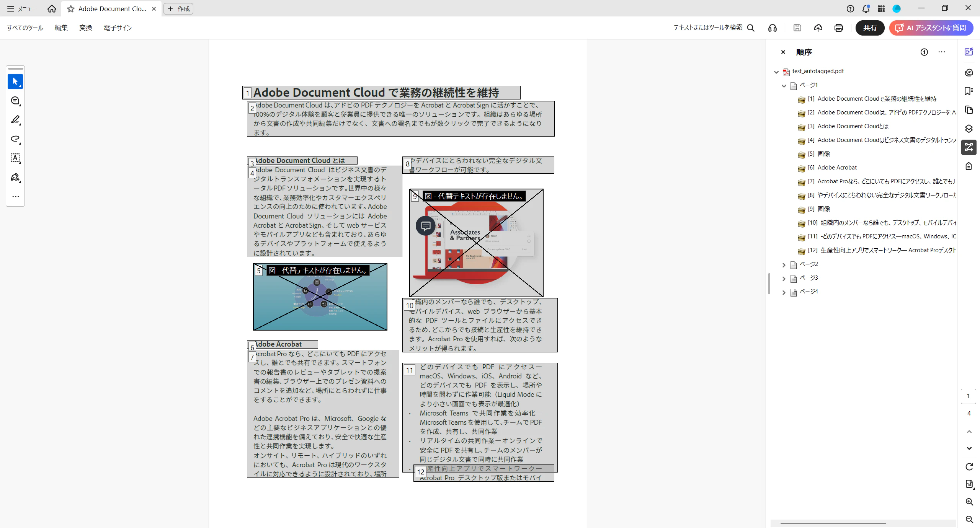
Task: Open the 電子サイン menu
Action: [x=118, y=28]
